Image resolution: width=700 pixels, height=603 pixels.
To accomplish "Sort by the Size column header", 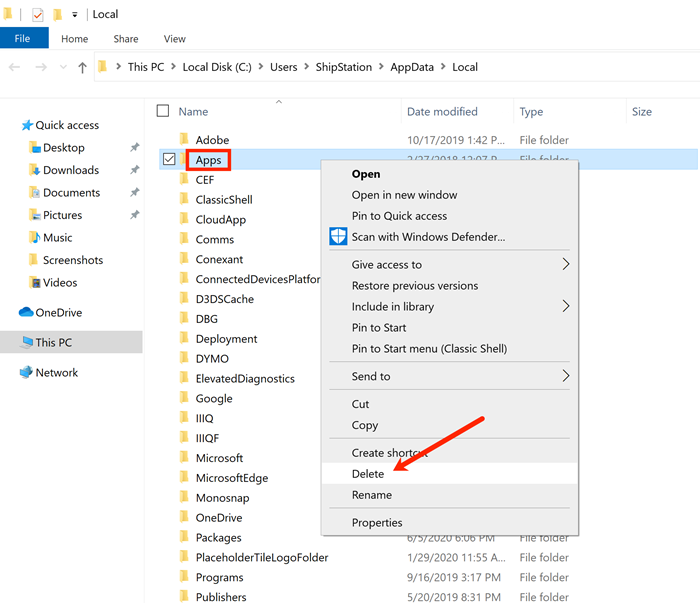I will (x=642, y=112).
